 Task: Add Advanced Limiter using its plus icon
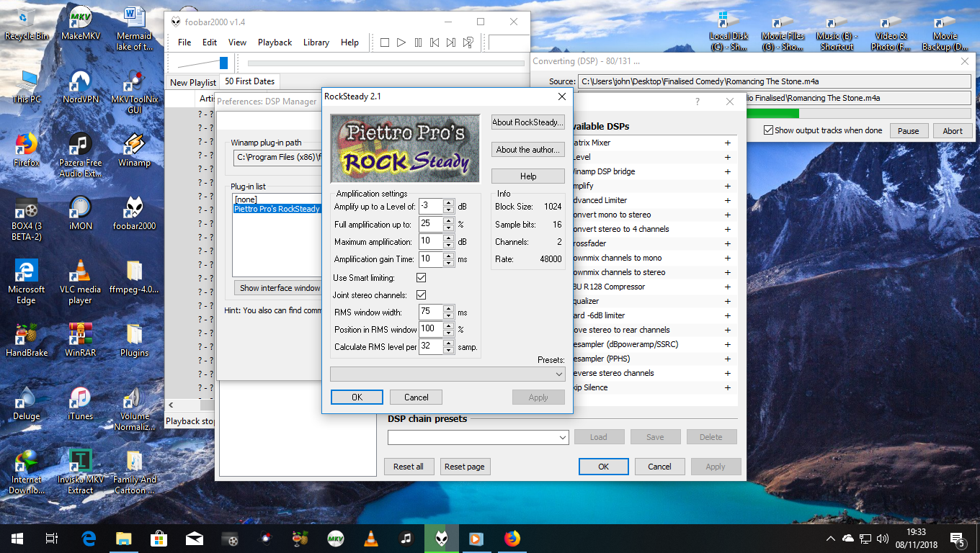(727, 200)
